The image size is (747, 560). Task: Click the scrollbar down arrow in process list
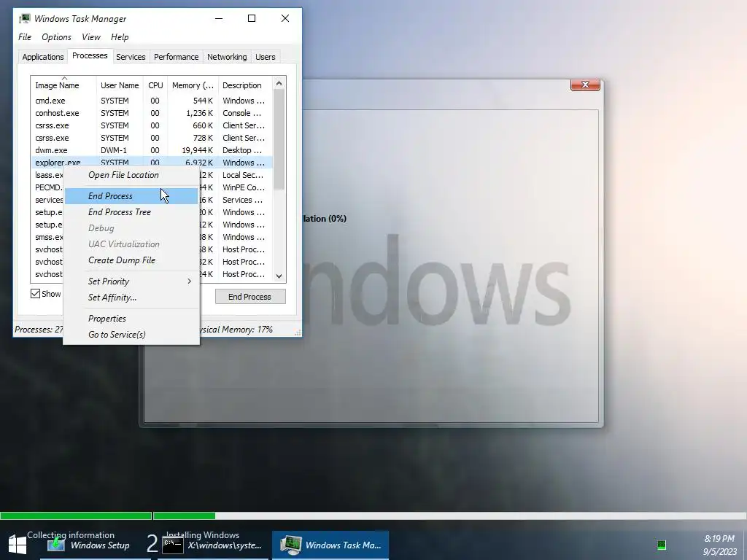[x=279, y=276]
